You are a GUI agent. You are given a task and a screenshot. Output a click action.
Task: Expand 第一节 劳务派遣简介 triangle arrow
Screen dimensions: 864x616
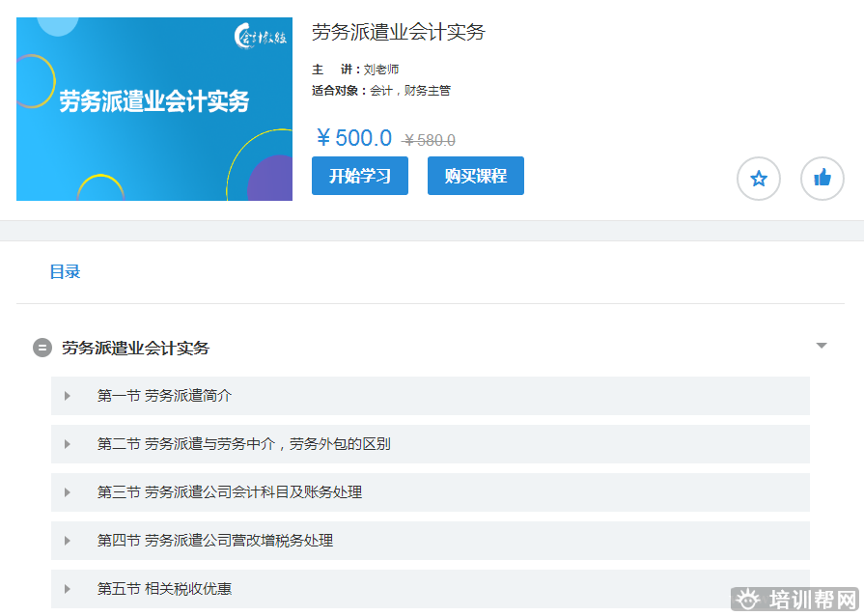[68, 396]
